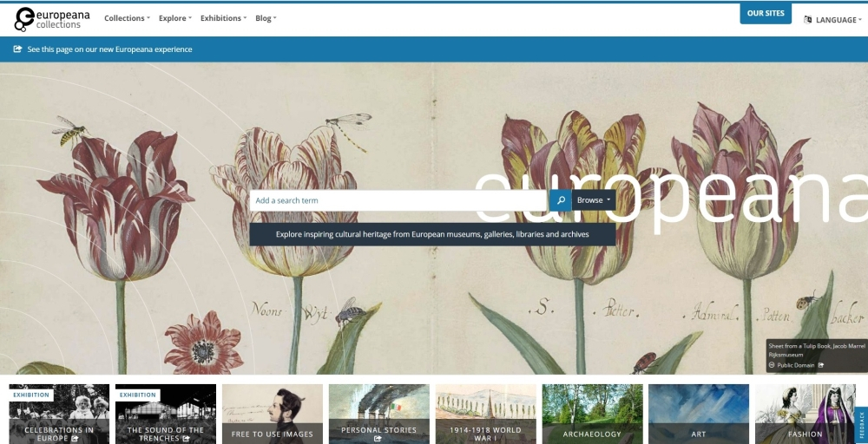Screen dimensions: 868x444
Task: Click the vertical Feedback tab
Action: [x=861, y=425]
